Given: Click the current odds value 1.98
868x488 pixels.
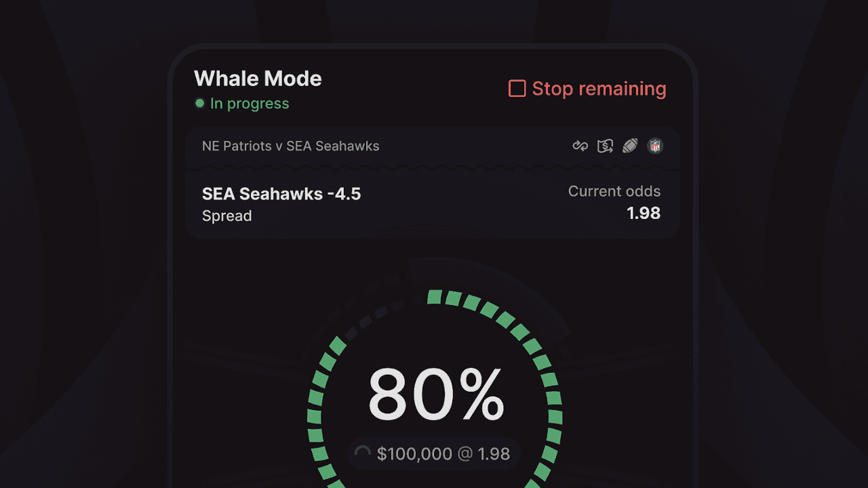Looking at the screenshot, I should tap(643, 213).
